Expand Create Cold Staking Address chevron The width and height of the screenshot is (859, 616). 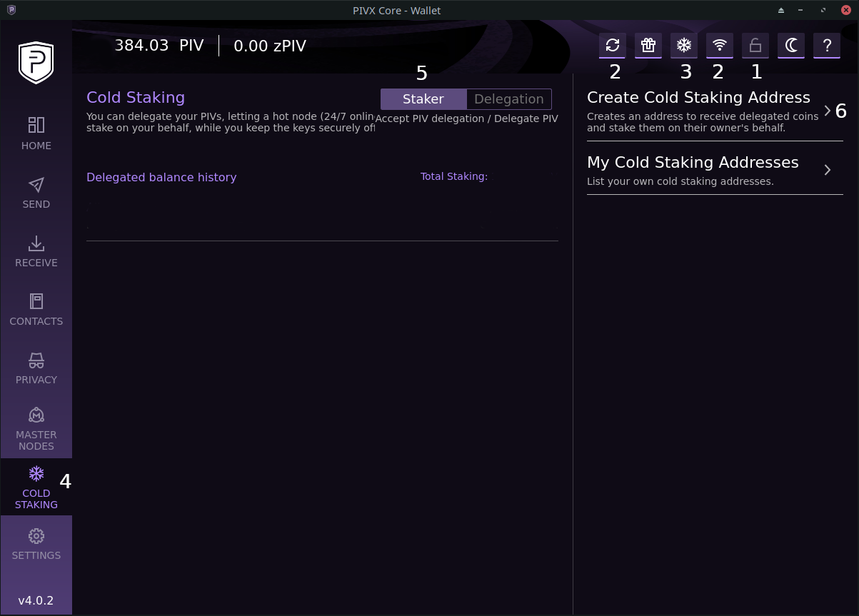[x=827, y=111]
